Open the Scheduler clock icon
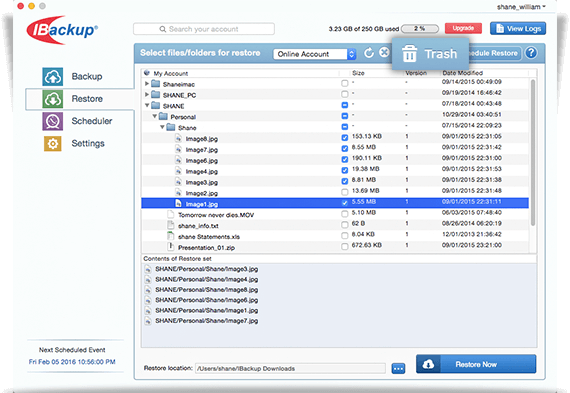Screen dimensions: 570x393 coord(53,121)
